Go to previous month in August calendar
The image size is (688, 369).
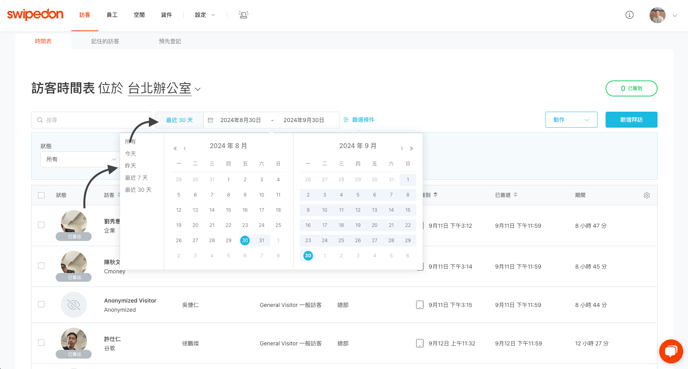185,148
